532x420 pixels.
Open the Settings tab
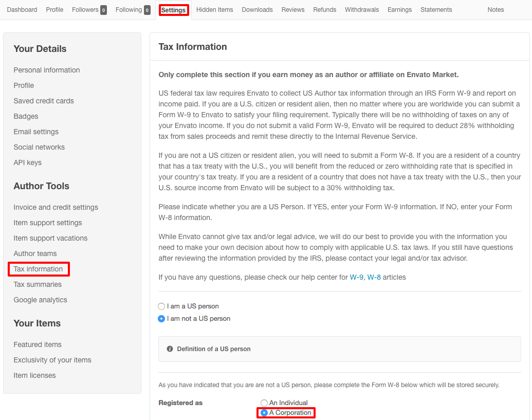tap(173, 10)
